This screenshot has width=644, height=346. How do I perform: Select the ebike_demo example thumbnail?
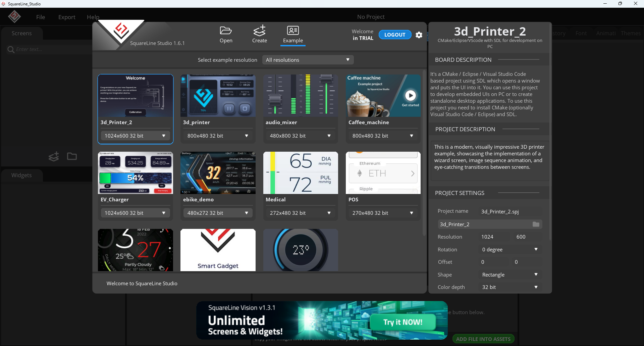pos(218,173)
